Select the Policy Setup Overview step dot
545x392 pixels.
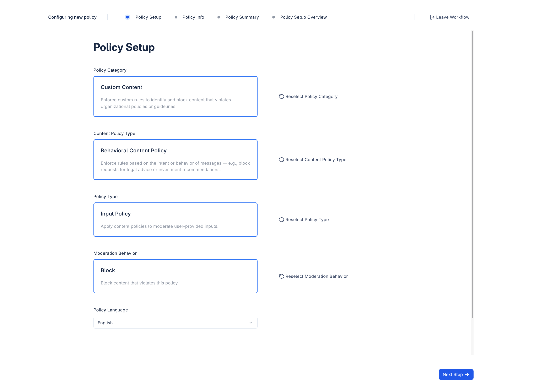coord(274,17)
